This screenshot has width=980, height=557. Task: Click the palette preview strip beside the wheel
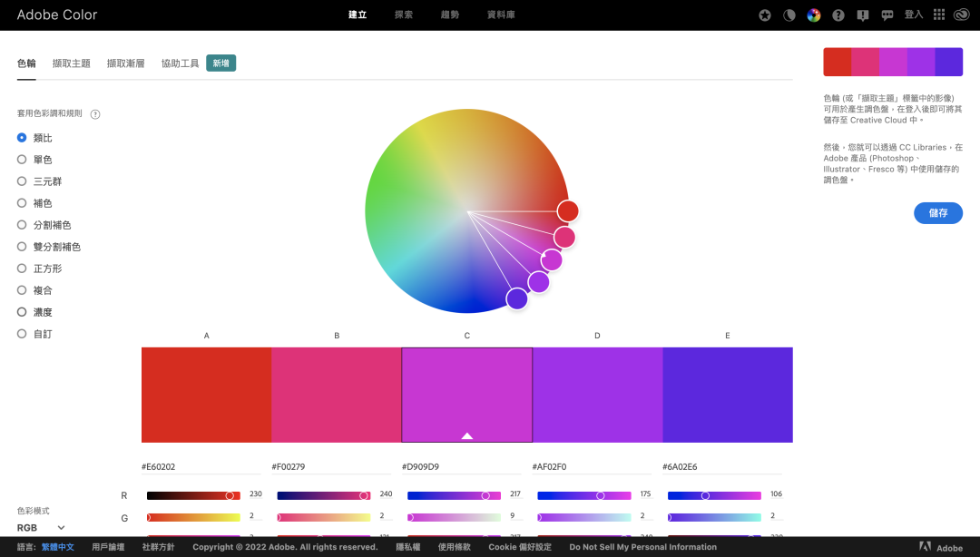893,62
